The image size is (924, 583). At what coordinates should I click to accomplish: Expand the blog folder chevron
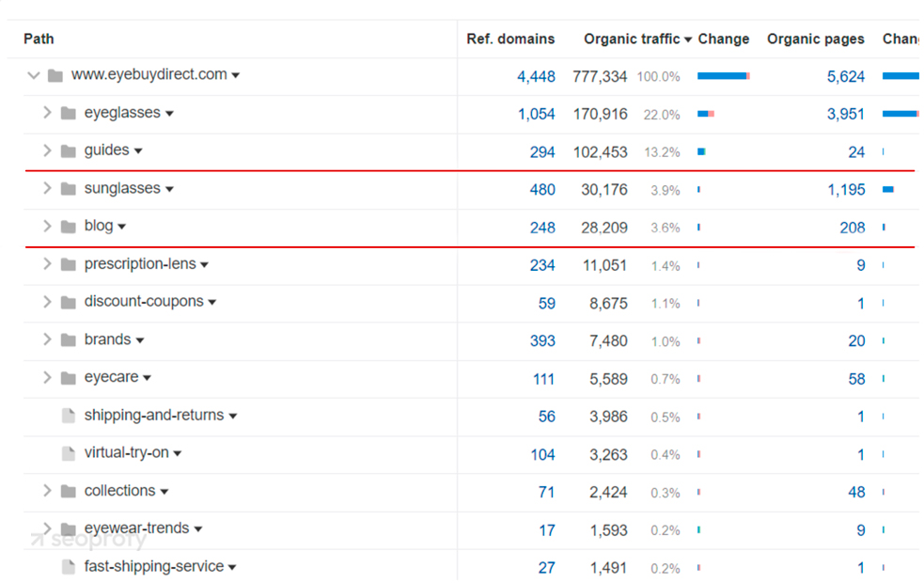pos(47,226)
